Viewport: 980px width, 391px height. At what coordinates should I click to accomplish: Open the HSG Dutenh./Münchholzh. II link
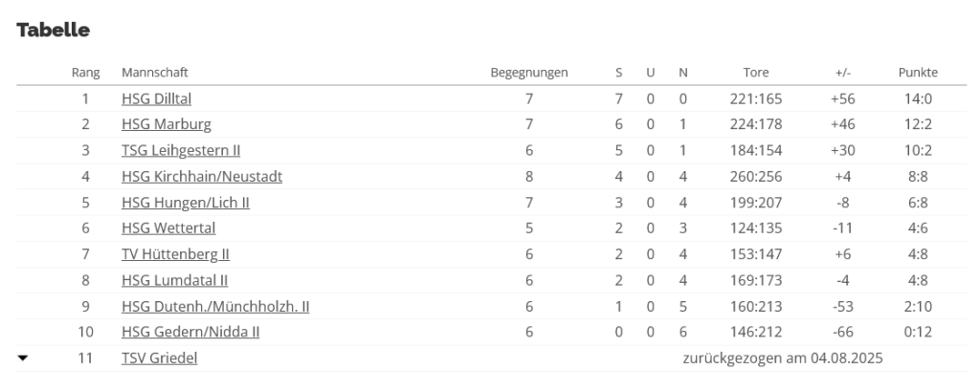214,306
